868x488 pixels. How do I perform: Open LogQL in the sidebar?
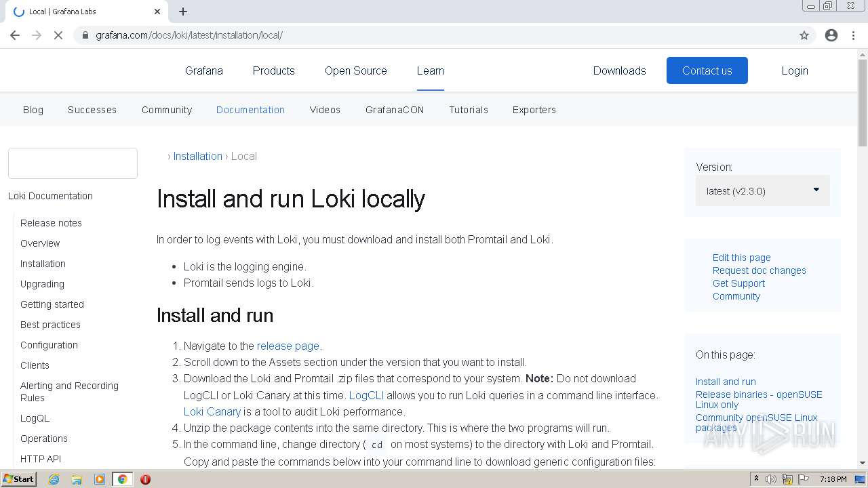35,418
